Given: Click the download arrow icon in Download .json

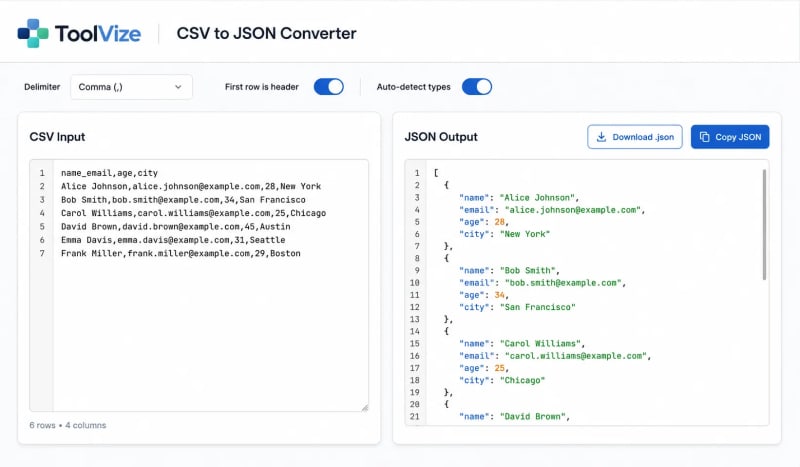Looking at the screenshot, I should pos(602,137).
